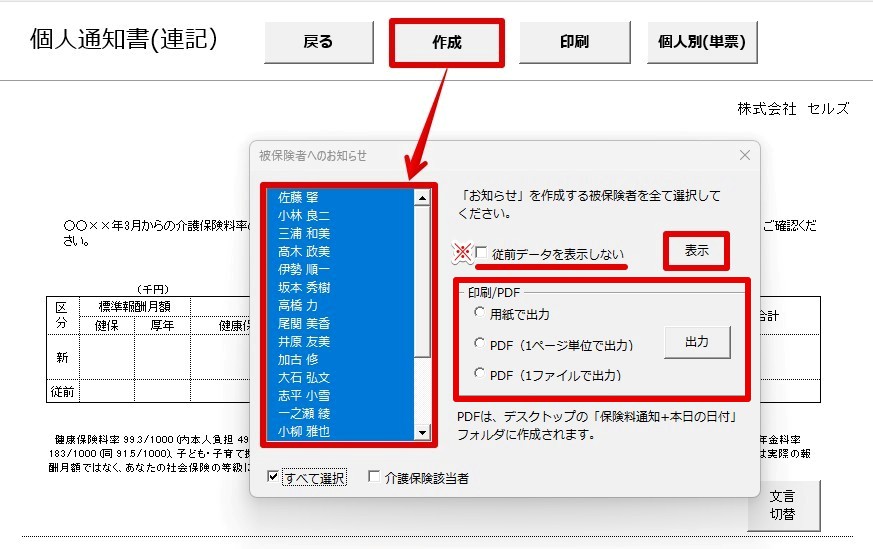
Task: Uncheck the すべて選択 checkbox
Action: point(273,477)
